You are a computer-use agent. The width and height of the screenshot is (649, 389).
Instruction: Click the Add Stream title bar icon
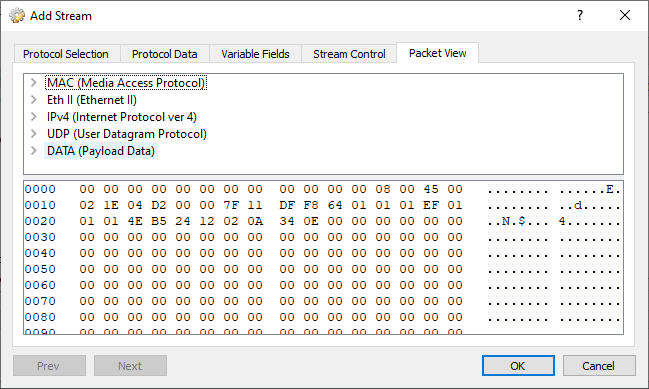pyautogui.click(x=17, y=16)
